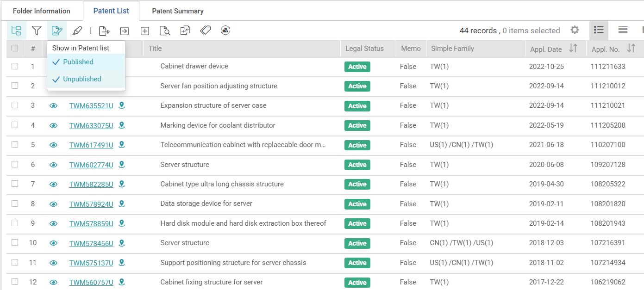Switch to the Patent Summary tab
The width and height of the screenshot is (644, 290).
pos(178,11)
